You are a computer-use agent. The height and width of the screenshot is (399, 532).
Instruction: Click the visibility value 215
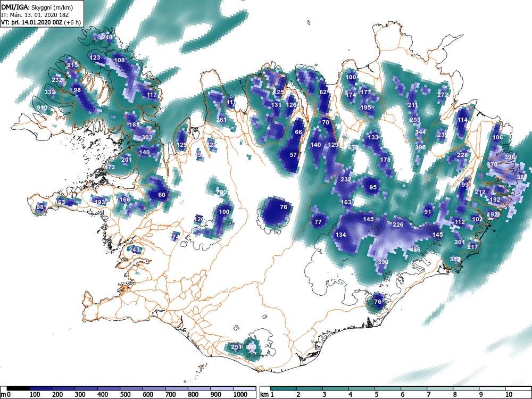coord(72,65)
